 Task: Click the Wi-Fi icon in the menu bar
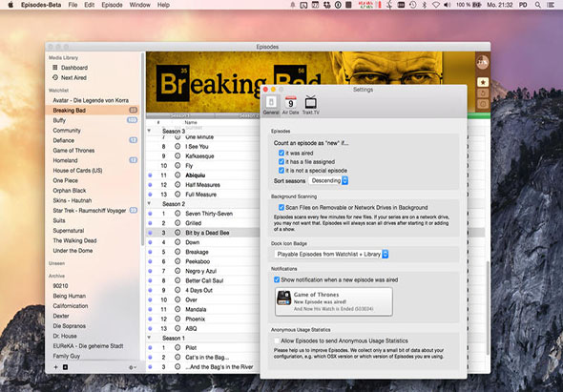click(435, 5)
